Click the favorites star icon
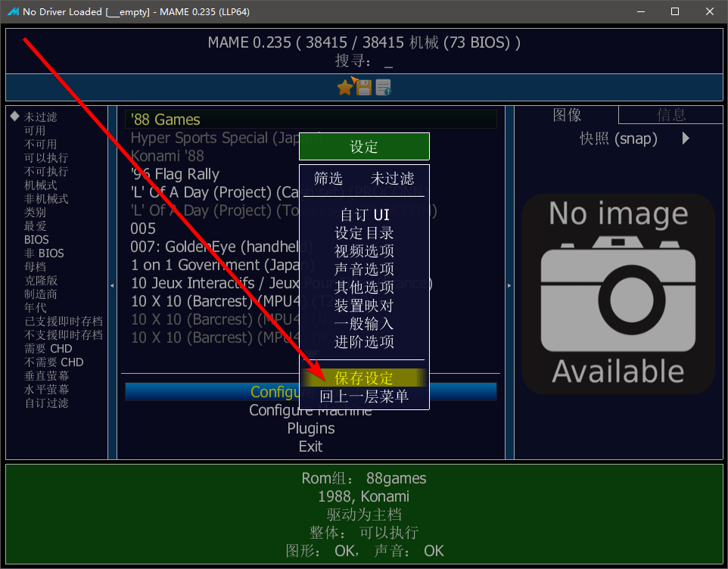Image resolution: width=728 pixels, height=569 pixels. [x=345, y=87]
